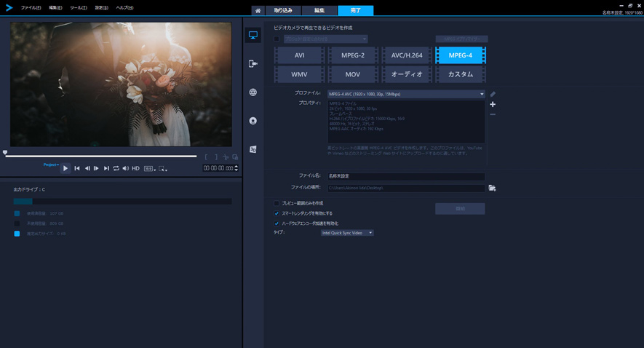
Task: Select the Device output category icon
Action: pyautogui.click(x=253, y=63)
